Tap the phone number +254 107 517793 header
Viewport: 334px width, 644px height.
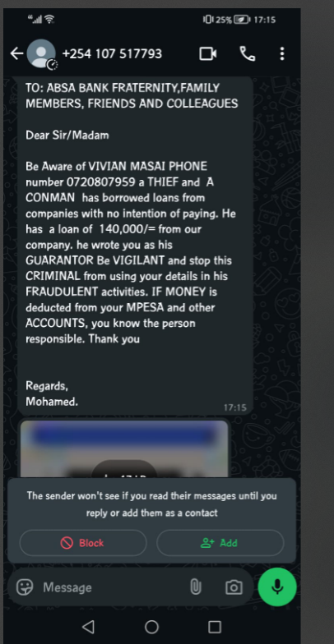112,54
